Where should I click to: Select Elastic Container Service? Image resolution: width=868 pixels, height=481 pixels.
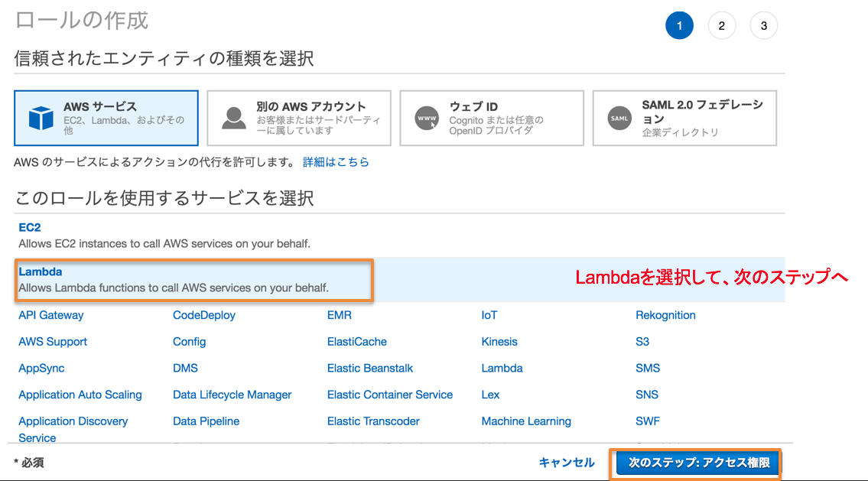pos(390,395)
